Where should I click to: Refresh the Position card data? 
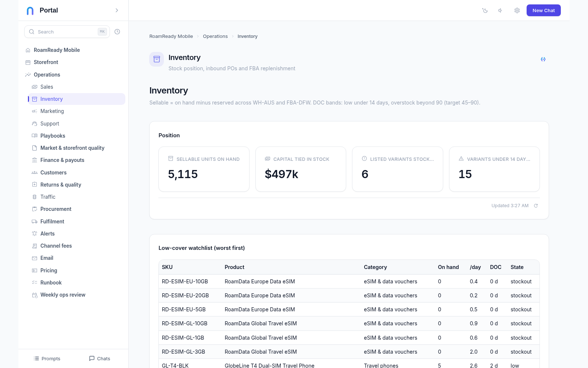(x=536, y=206)
